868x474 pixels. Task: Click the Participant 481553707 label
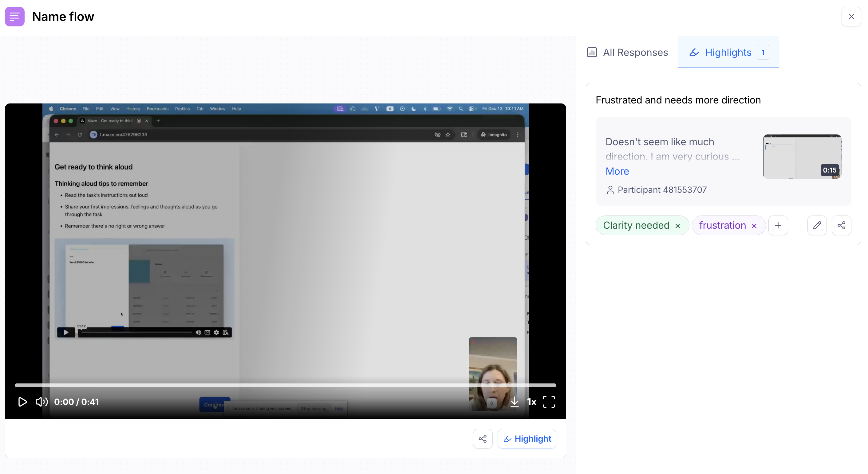(x=662, y=190)
